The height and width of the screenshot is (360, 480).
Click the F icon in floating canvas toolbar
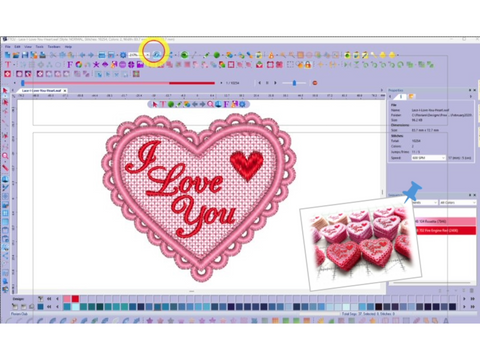226,104
